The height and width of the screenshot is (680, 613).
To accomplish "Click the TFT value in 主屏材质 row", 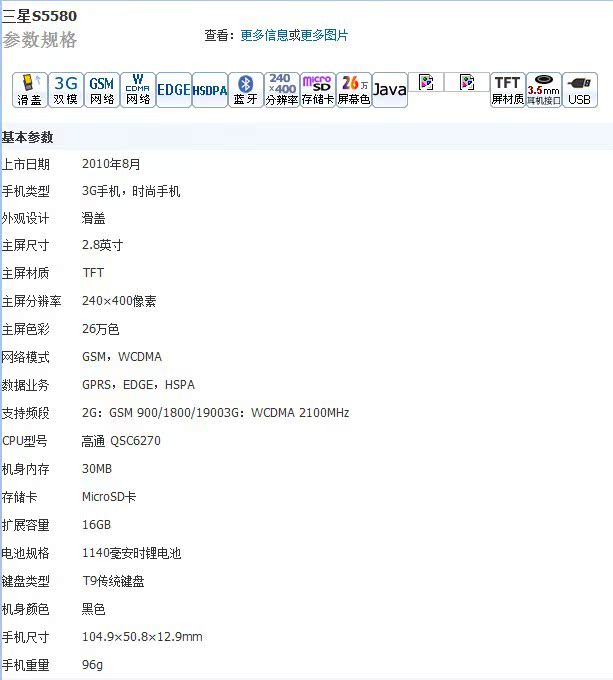I will (x=93, y=272).
